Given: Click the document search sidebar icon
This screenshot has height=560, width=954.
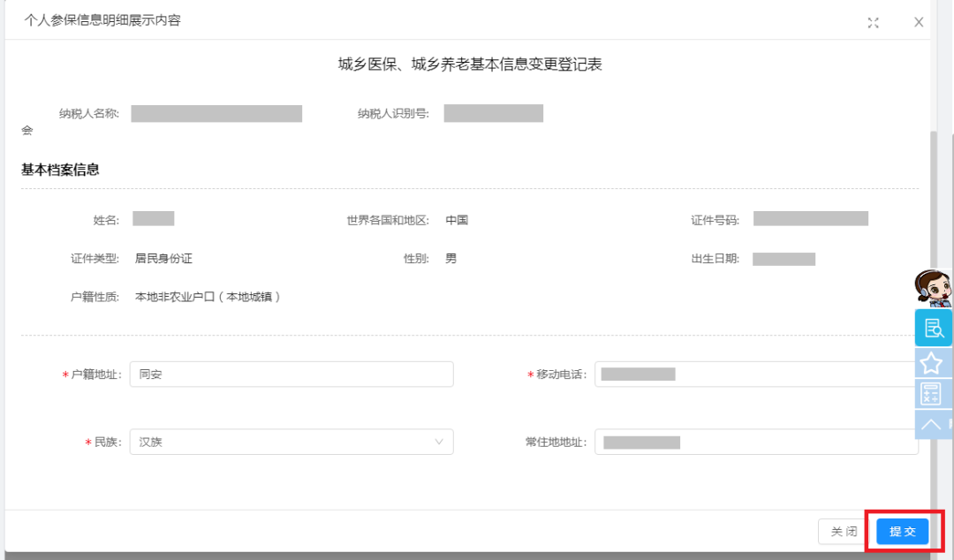Looking at the screenshot, I should click(x=933, y=328).
